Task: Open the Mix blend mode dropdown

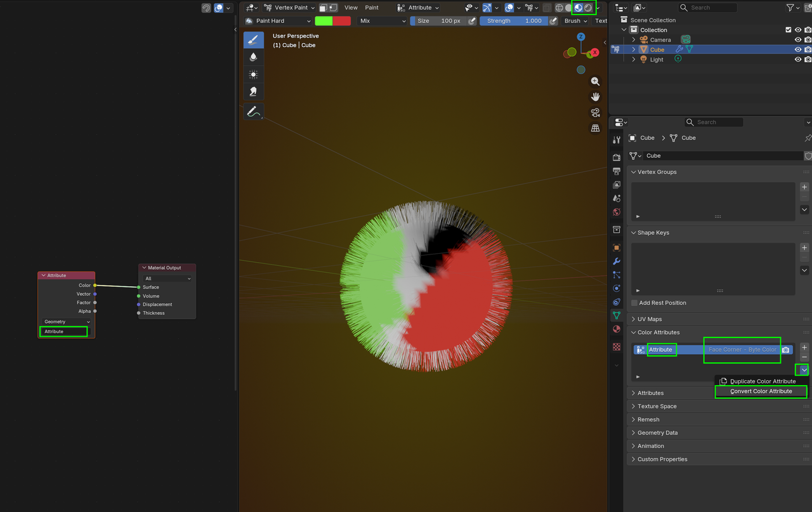Action: pos(382,21)
